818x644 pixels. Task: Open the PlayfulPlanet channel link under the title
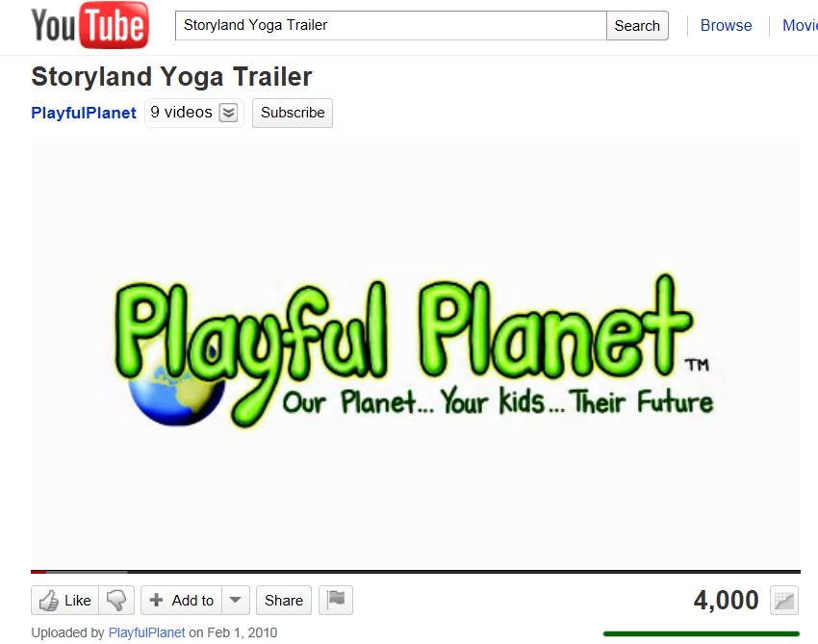tap(84, 113)
